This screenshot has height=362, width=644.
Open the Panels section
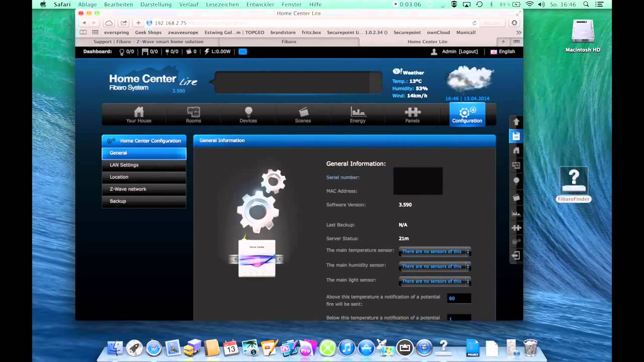pos(413,115)
